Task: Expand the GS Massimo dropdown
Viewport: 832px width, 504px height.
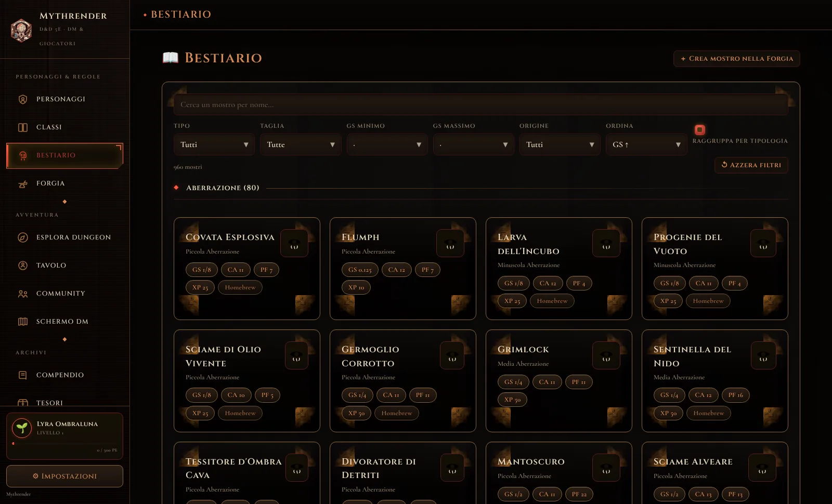Action: [474, 144]
